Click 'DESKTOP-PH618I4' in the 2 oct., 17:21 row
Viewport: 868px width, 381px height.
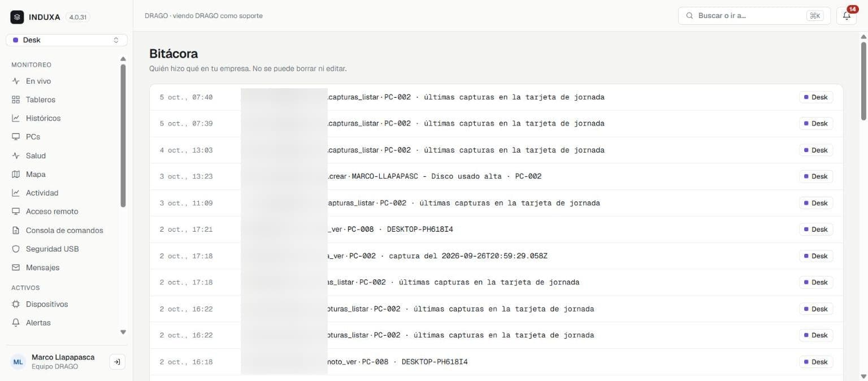click(x=420, y=230)
